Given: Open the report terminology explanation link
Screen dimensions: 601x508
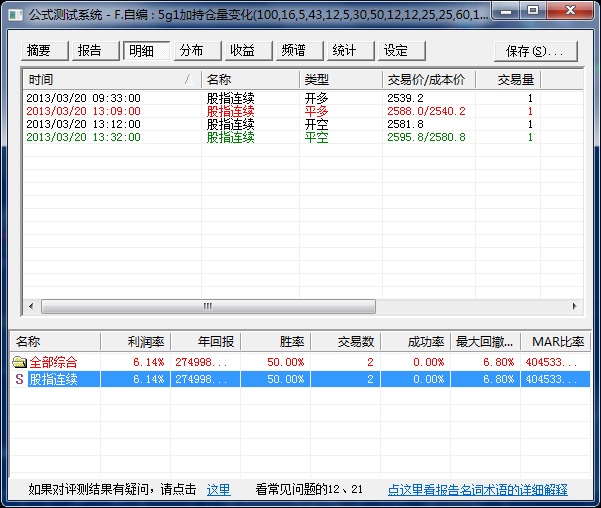Looking at the screenshot, I should click(477, 489).
